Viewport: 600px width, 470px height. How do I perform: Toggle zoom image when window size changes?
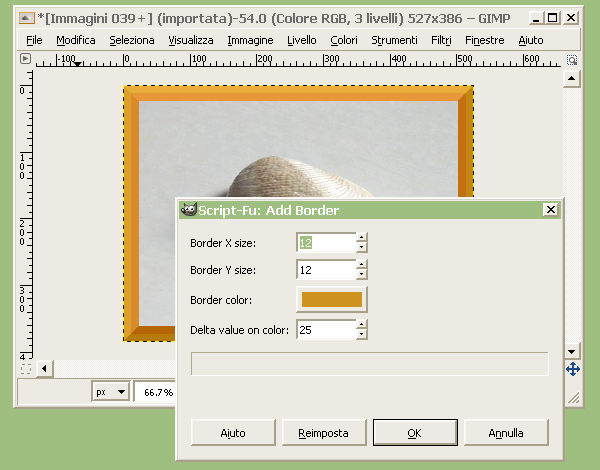(x=573, y=60)
